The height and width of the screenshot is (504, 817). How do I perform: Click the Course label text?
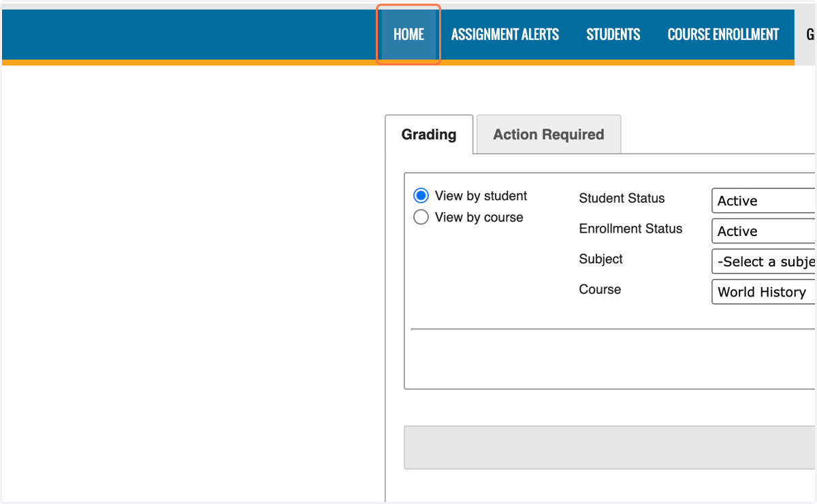pos(600,289)
